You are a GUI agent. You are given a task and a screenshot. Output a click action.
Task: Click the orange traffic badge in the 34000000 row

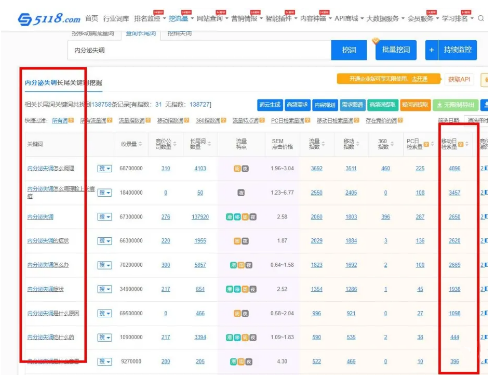(x=245, y=289)
